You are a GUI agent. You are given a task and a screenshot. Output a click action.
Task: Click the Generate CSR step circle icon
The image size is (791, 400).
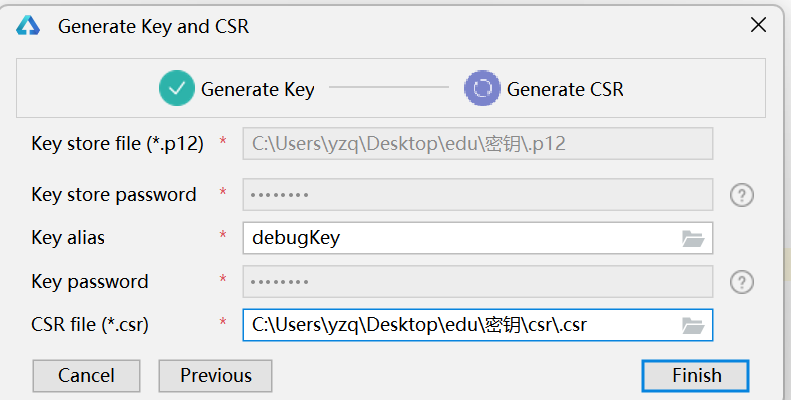[x=482, y=88]
